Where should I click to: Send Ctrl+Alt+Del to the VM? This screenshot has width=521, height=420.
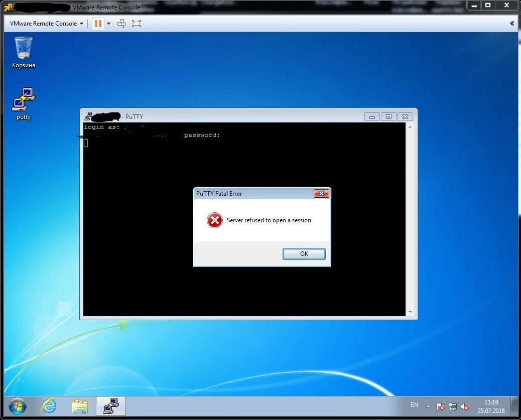[121, 24]
